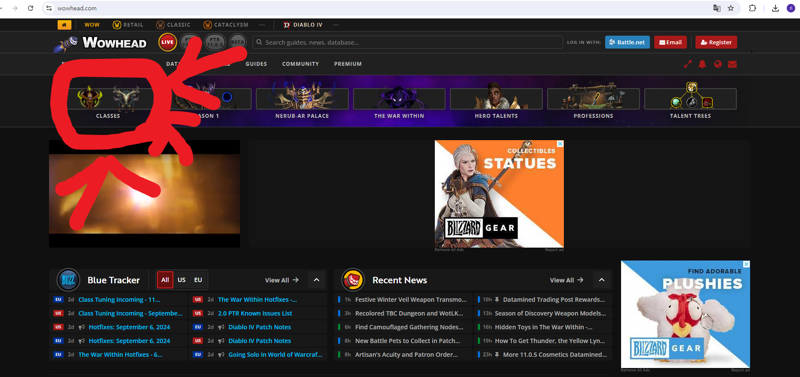Click View All in Blue Tracker
Viewport: 800px width, 377px height.
[282, 280]
